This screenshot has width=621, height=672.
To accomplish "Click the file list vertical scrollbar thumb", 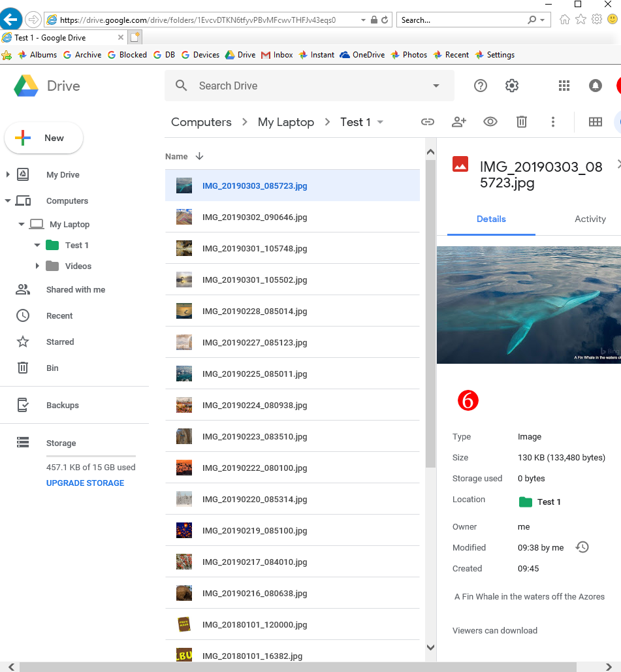I will [431, 313].
